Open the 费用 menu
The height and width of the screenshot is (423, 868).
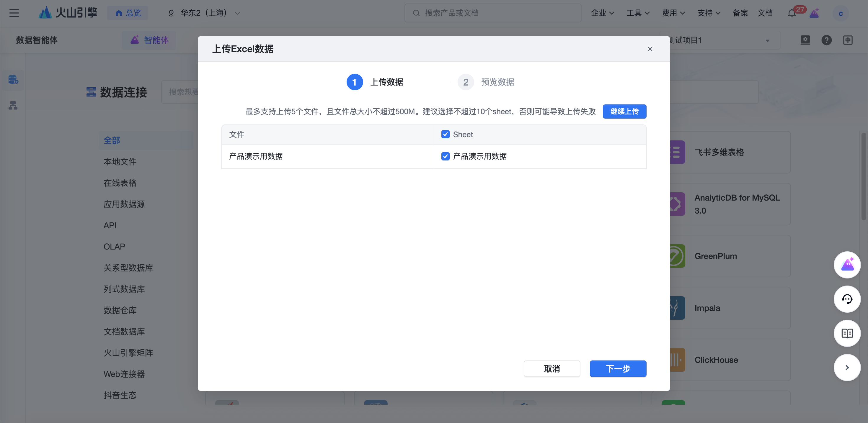[x=673, y=13]
